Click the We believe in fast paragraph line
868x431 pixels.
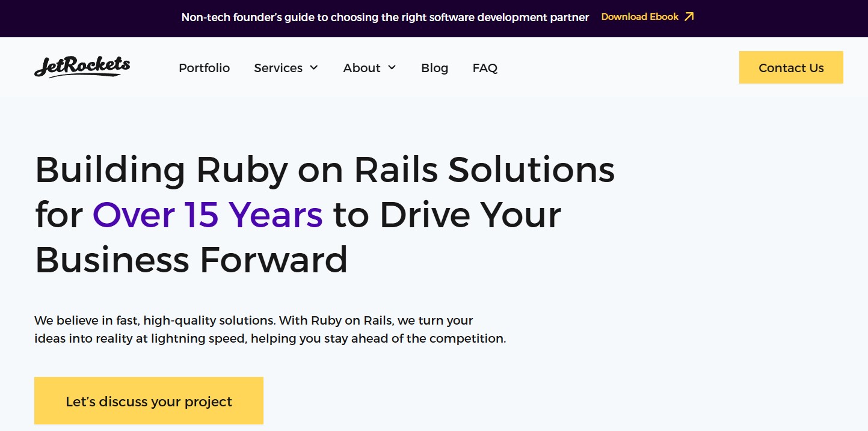tap(253, 320)
